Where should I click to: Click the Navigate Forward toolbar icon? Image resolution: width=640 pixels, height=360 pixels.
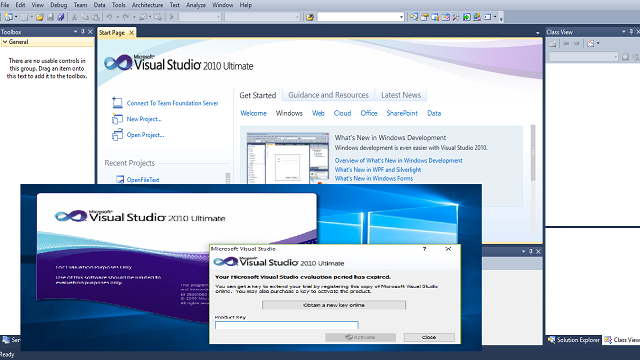coord(158,17)
